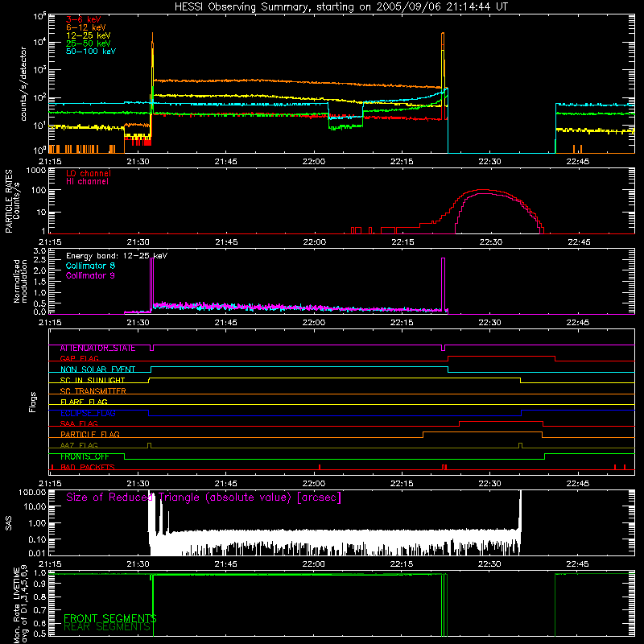
Task: Click the NON_SOLAR_EVENT flag label
Action: (97, 369)
